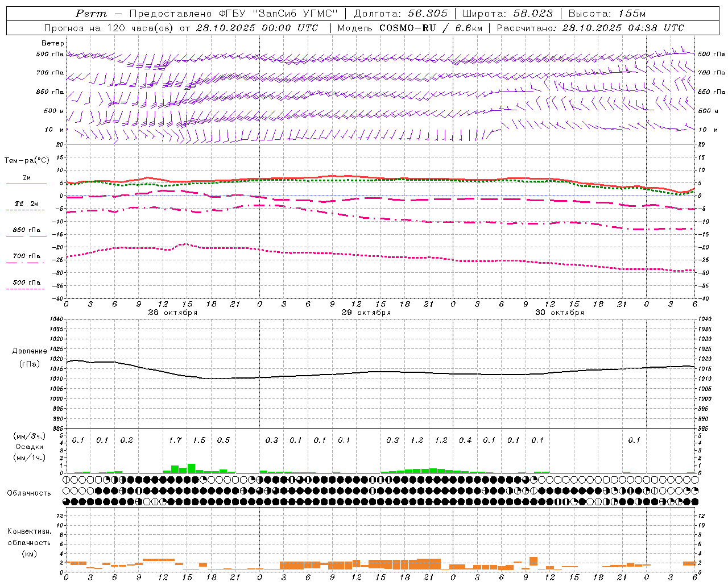Viewport: 728px width, 582px height.
Task: Click the "0.2" three-hour precipitation value
Action: coord(126,440)
